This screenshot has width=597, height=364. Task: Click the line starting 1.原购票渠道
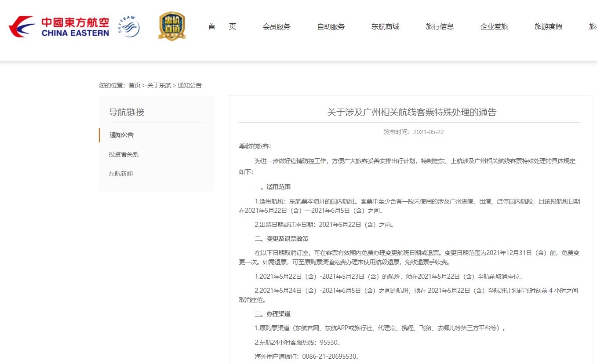click(x=380, y=328)
